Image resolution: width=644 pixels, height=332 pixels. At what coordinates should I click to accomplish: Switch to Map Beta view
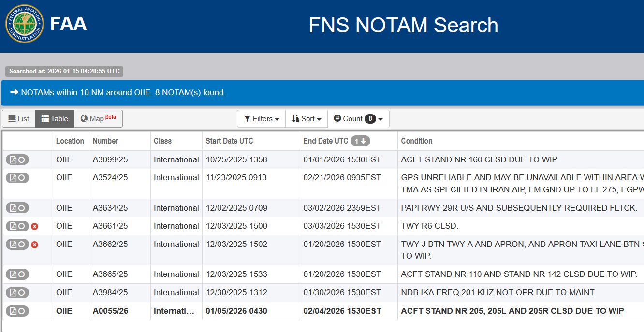98,119
